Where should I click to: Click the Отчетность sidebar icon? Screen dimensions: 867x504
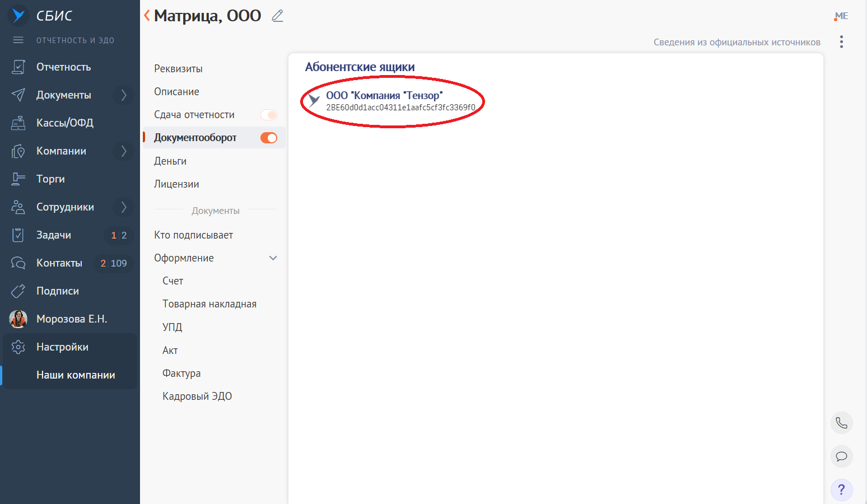(x=18, y=67)
